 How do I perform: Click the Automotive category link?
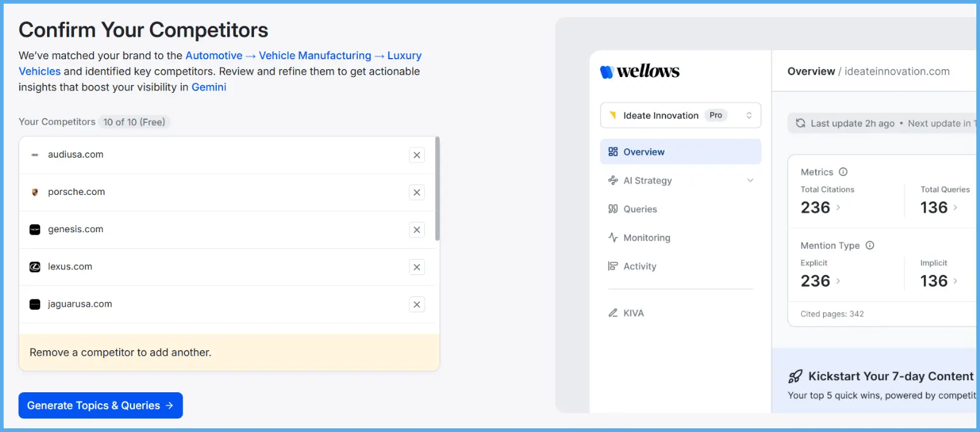(x=214, y=56)
